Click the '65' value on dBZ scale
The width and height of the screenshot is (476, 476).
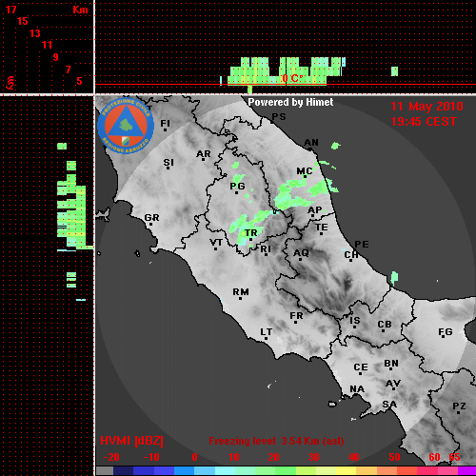(x=454, y=457)
